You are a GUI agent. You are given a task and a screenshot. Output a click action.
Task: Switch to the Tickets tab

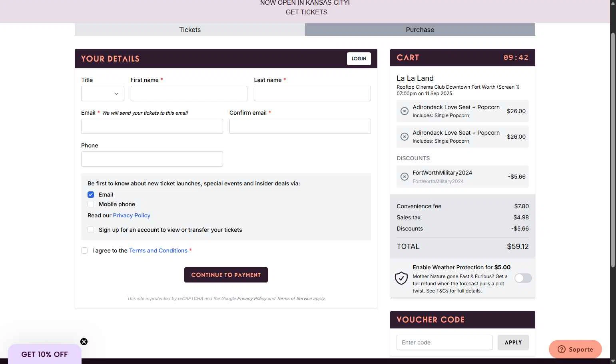point(190,30)
